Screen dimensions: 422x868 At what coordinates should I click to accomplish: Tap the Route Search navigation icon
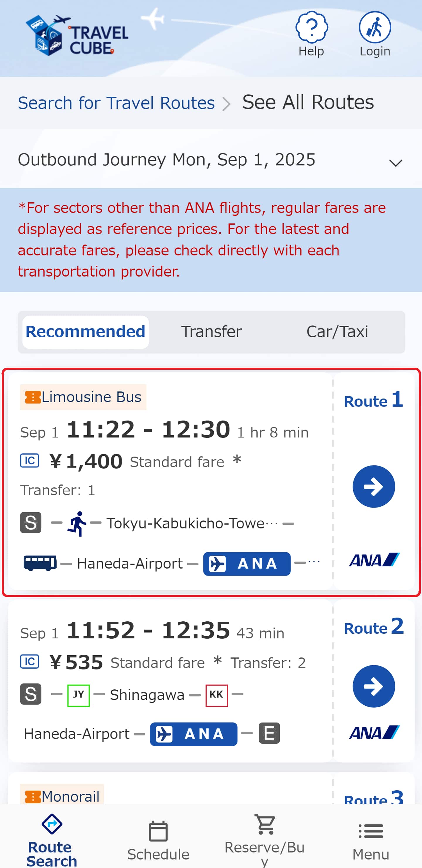point(52,824)
